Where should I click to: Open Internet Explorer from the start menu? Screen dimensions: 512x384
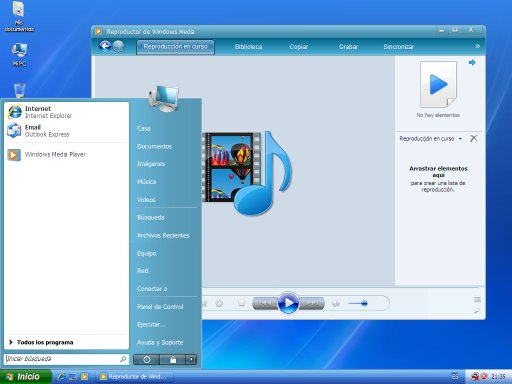tap(66, 112)
